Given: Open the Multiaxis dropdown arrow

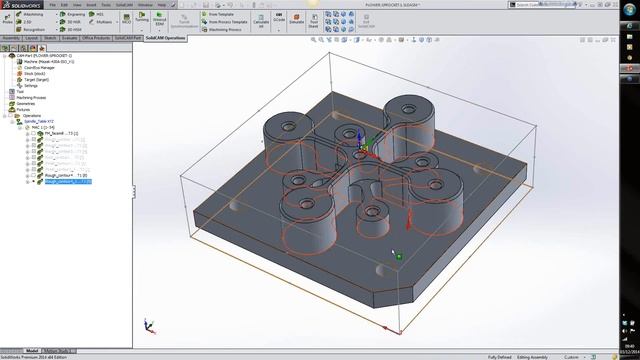Looking at the screenshot, I should [x=117, y=22].
